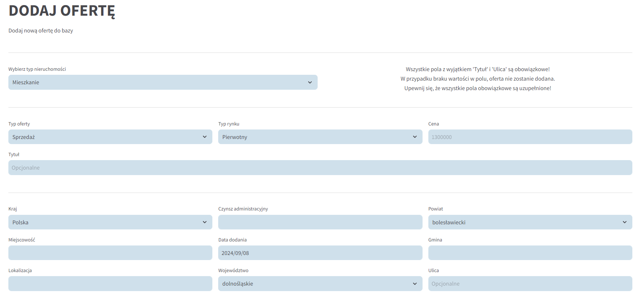Click the 'W przypadku braku wartości w polu' text
Viewport: 644px width, 298px height.
(x=478, y=79)
